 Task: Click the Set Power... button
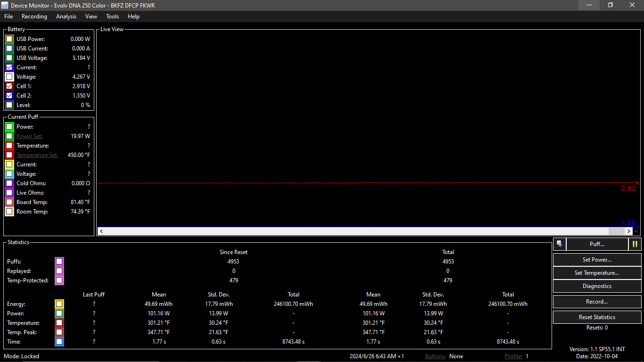pos(597,260)
